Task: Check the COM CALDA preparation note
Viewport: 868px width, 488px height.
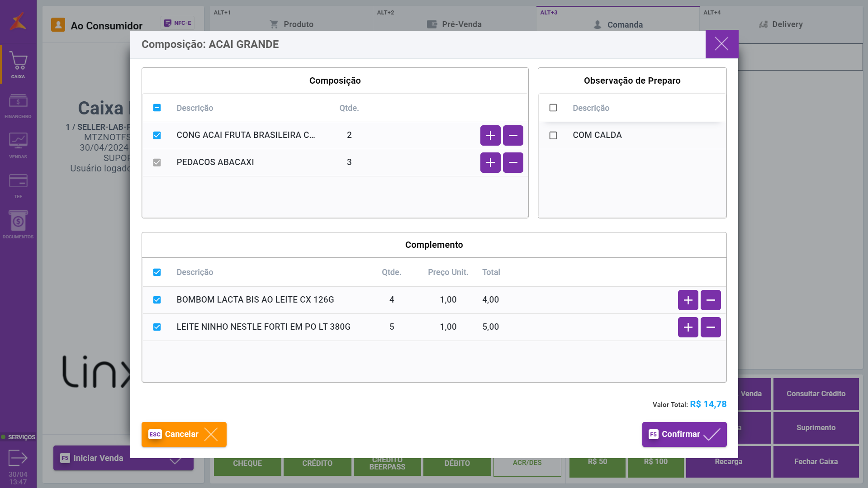Action: [553, 136]
